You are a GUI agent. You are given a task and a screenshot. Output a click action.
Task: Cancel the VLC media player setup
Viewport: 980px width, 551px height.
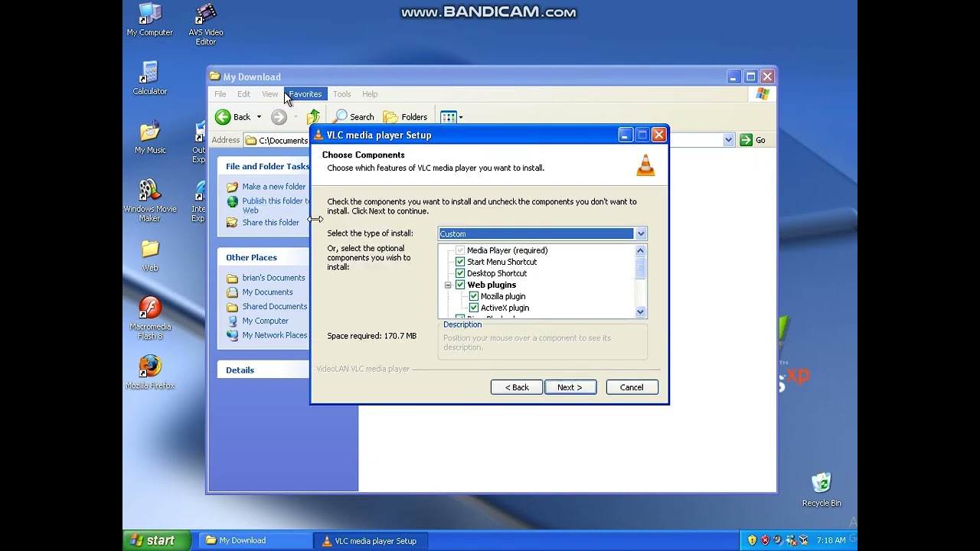click(x=632, y=387)
